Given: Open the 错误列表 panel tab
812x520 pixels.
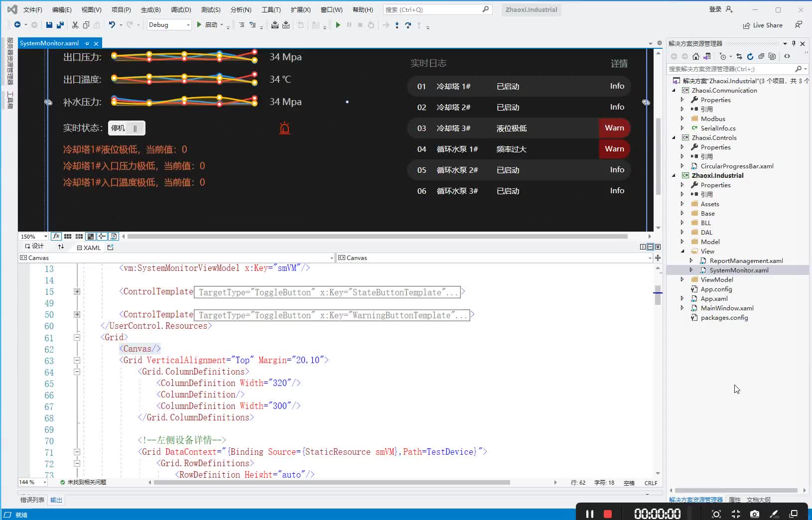Looking at the screenshot, I should (x=32, y=500).
